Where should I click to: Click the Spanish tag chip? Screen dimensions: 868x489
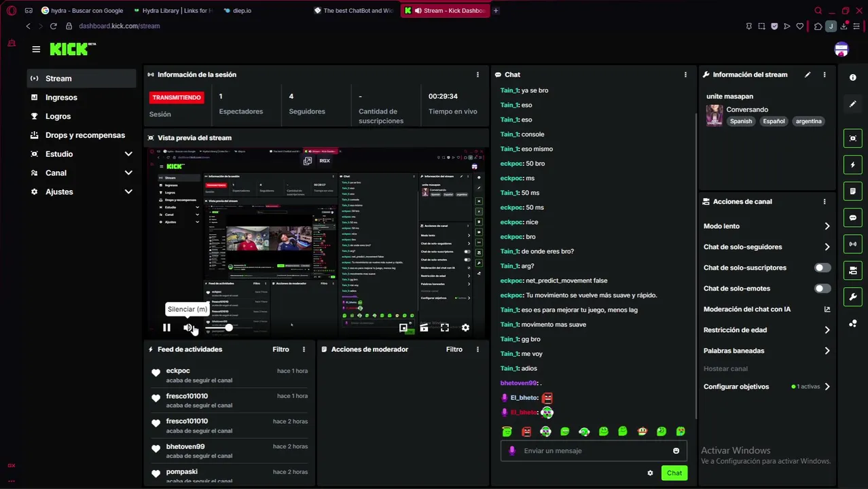point(741,122)
